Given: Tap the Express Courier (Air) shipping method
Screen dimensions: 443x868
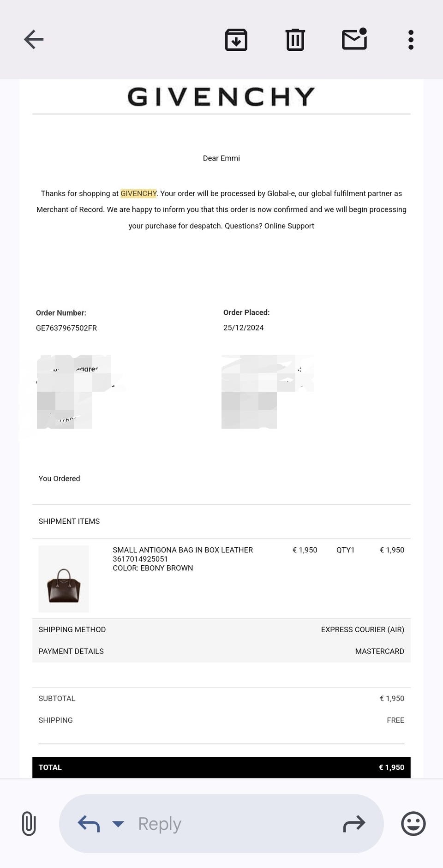Looking at the screenshot, I should pyautogui.click(x=362, y=630).
